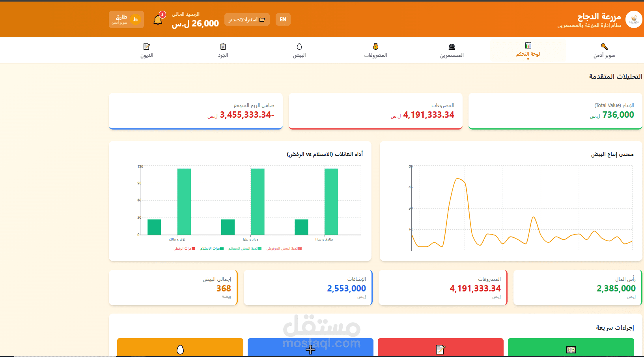Viewport: 644px width, 357px height.
Task: Switch to the المصروفات tab in navigation
Action: [375, 50]
